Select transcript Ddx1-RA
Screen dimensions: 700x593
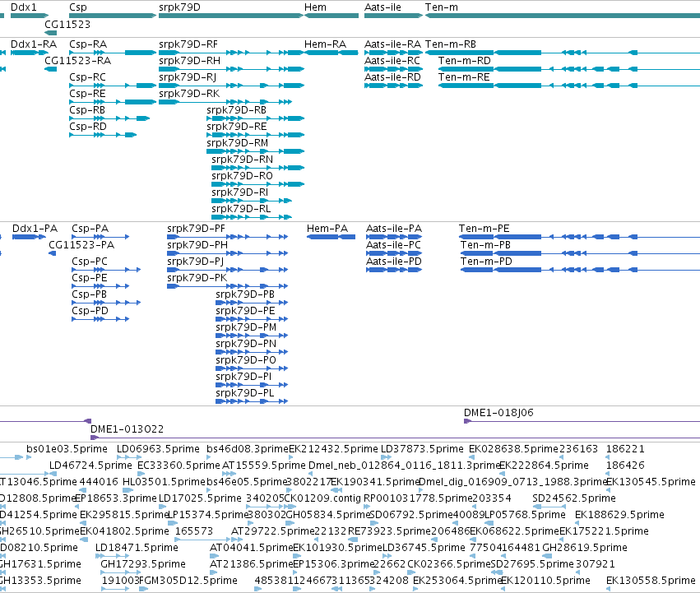click(x=34, y=44)
